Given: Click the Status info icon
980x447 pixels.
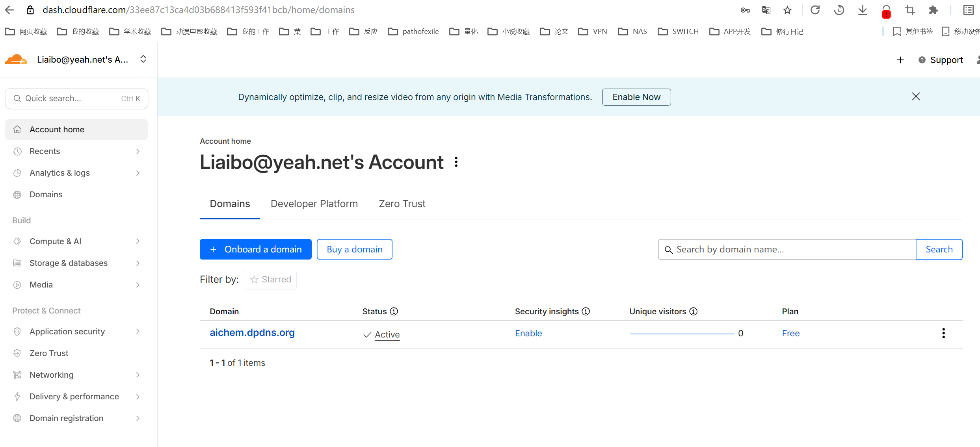Looking at the screenshot, I should [x=394, y=311].
